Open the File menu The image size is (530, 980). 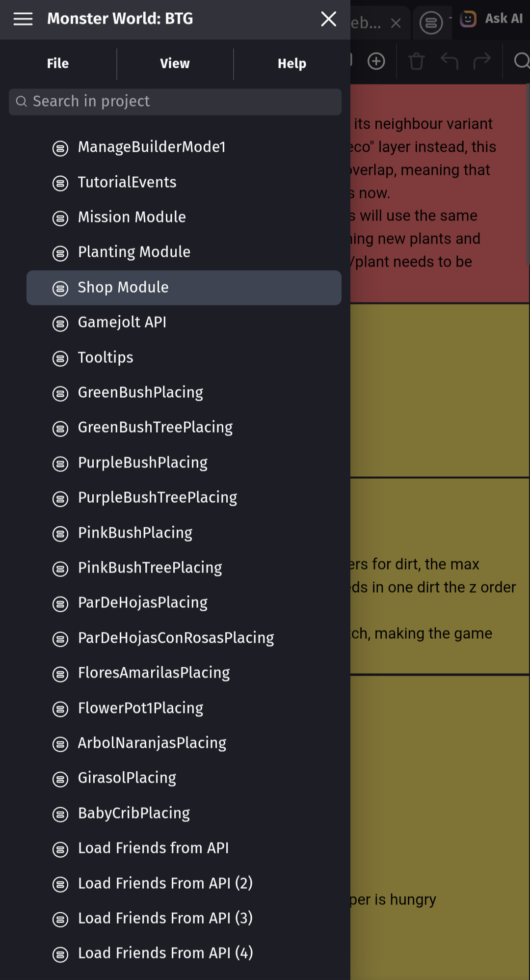(x=58, y=63)
